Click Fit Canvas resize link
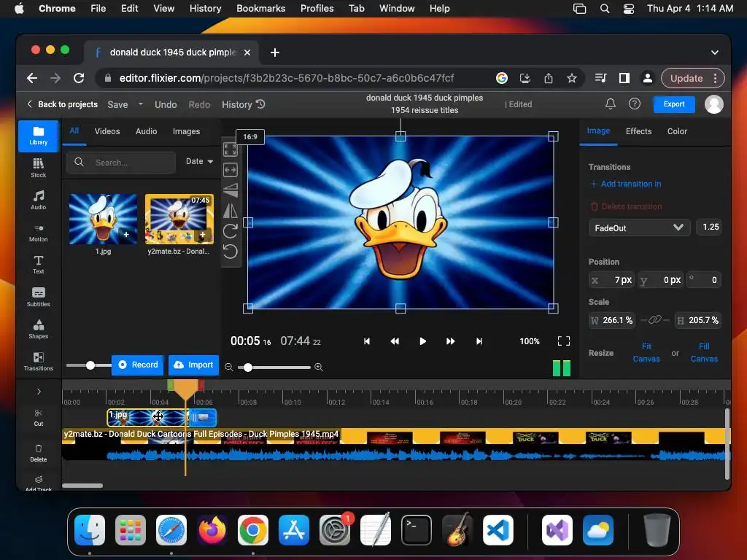Viewport: 747px width, 560px height. point(646,352)
